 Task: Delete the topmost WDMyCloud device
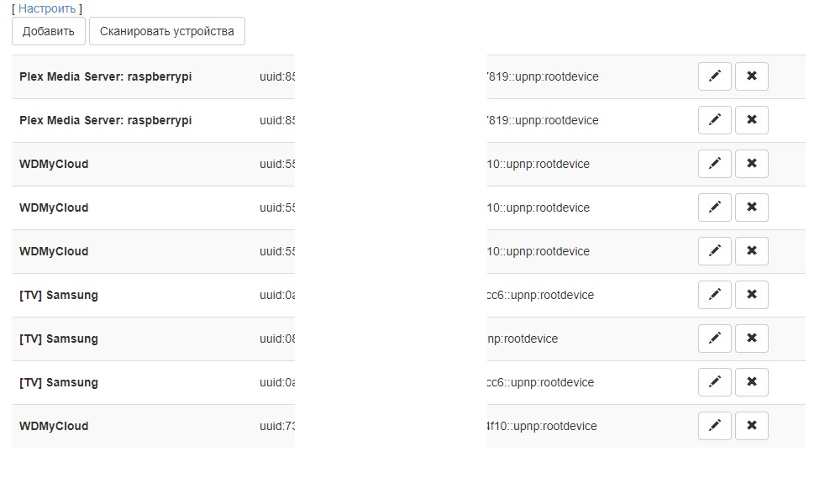tap(752, 164)
